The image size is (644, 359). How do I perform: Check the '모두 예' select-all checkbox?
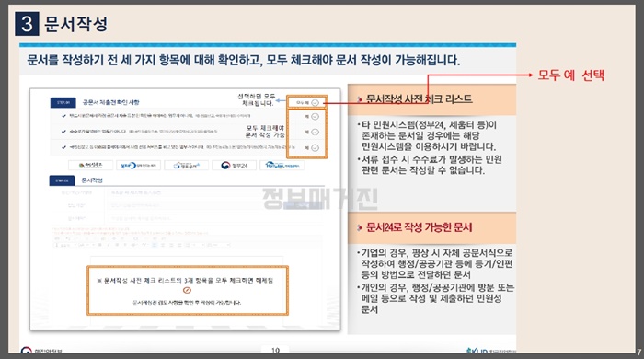(x=315, y=102)
